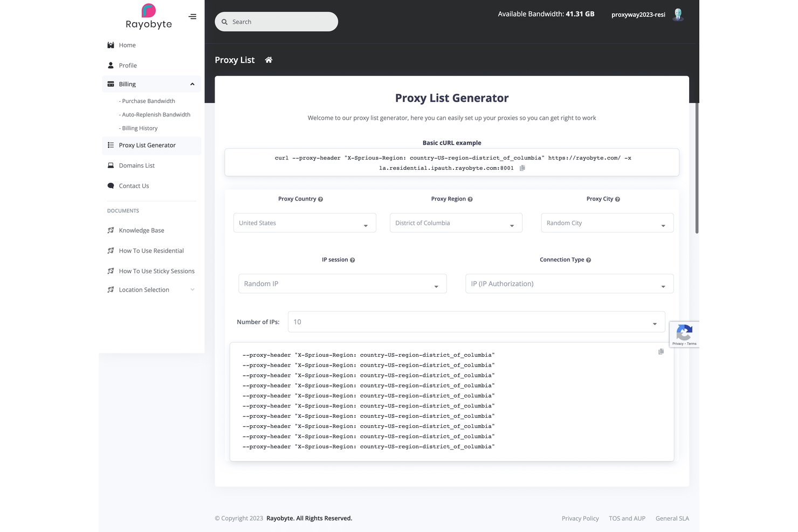Image resolution: width=798 pixels, height=532 pixels.
Task: Click the Proxy City help icon
Action: click(x=617, y=199)
